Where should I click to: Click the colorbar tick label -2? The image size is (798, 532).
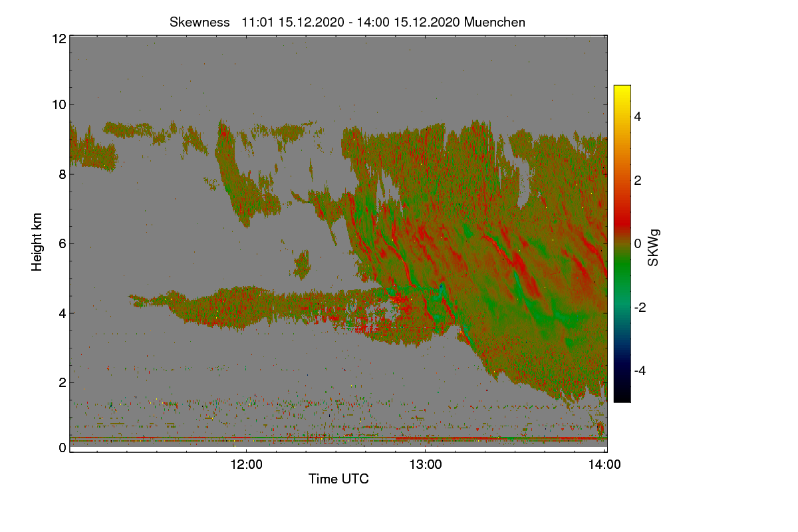(640, 307)
